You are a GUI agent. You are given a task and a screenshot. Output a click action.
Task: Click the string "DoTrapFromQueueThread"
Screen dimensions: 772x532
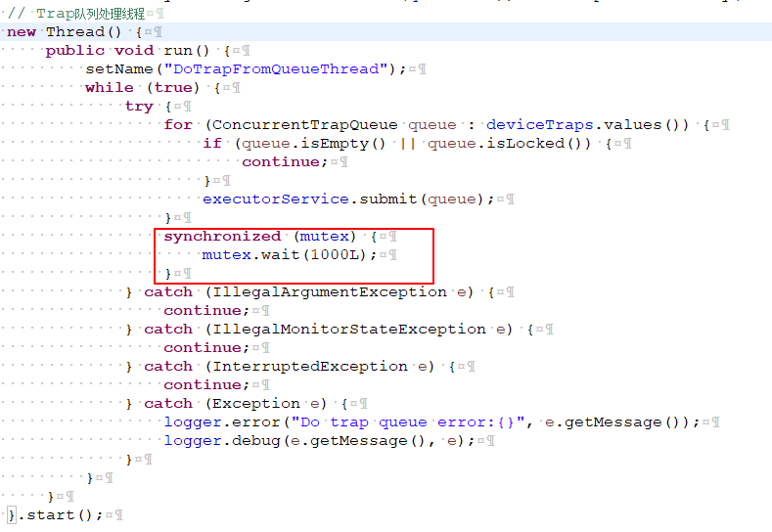(x=276, y=68)
